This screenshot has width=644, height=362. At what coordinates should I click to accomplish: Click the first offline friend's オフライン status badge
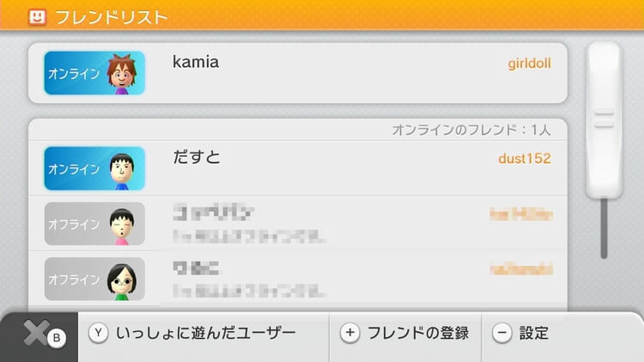[x=94, y=224]
